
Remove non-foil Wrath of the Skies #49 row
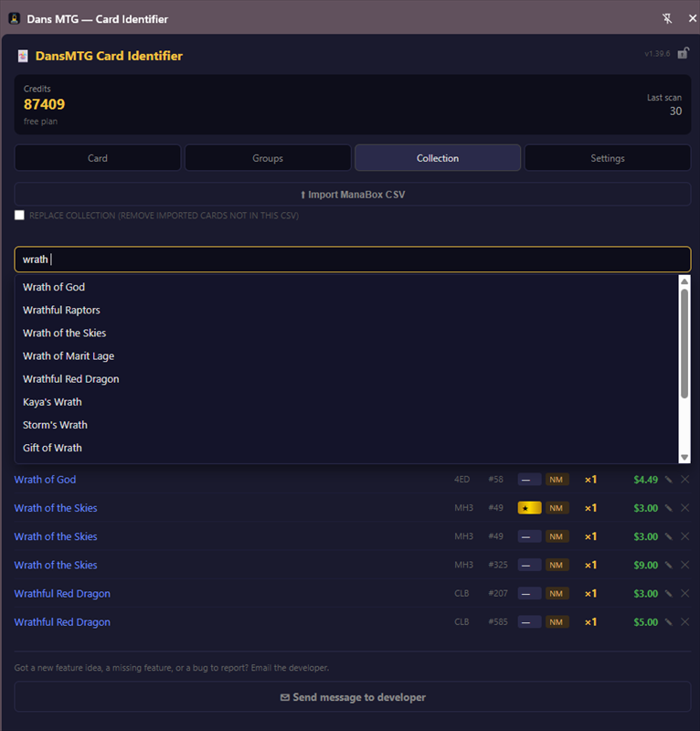pyautogui.click(x=684, y=536)
